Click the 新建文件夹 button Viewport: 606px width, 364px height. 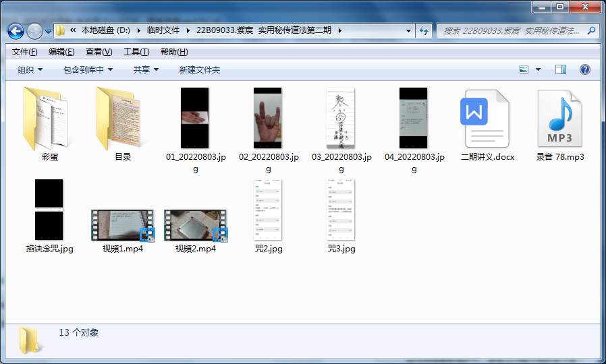[x=200, y=70]
